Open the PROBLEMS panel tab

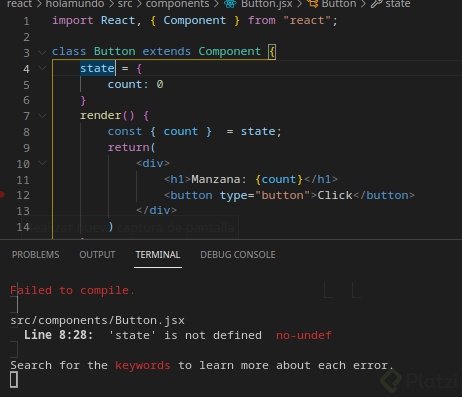[x=35, y=255]
